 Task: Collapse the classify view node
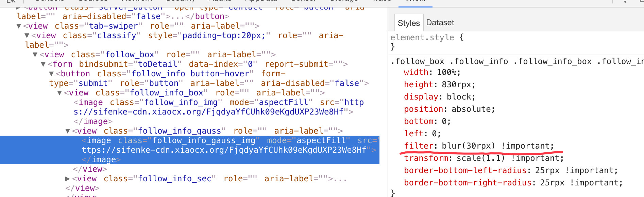point(27,36)
